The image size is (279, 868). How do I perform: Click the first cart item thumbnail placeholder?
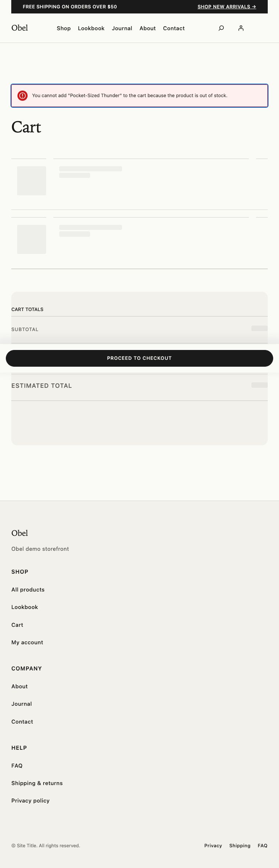[x=32, y=181]
